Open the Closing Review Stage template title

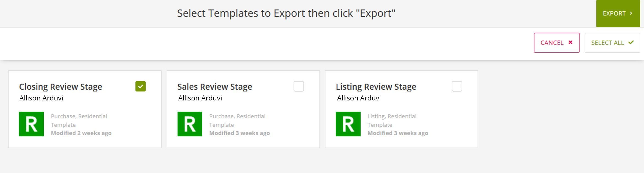[x=61, y=86]
